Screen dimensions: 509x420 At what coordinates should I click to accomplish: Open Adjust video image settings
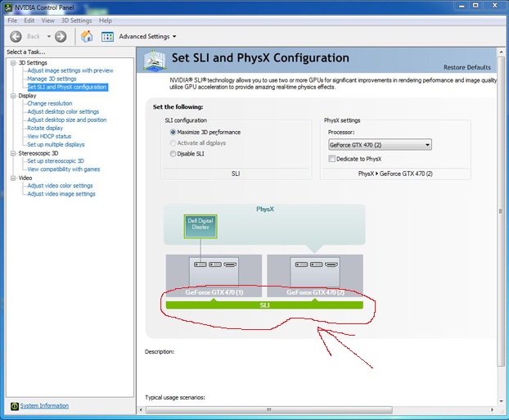pyautogui.click(x=61, y=194)
